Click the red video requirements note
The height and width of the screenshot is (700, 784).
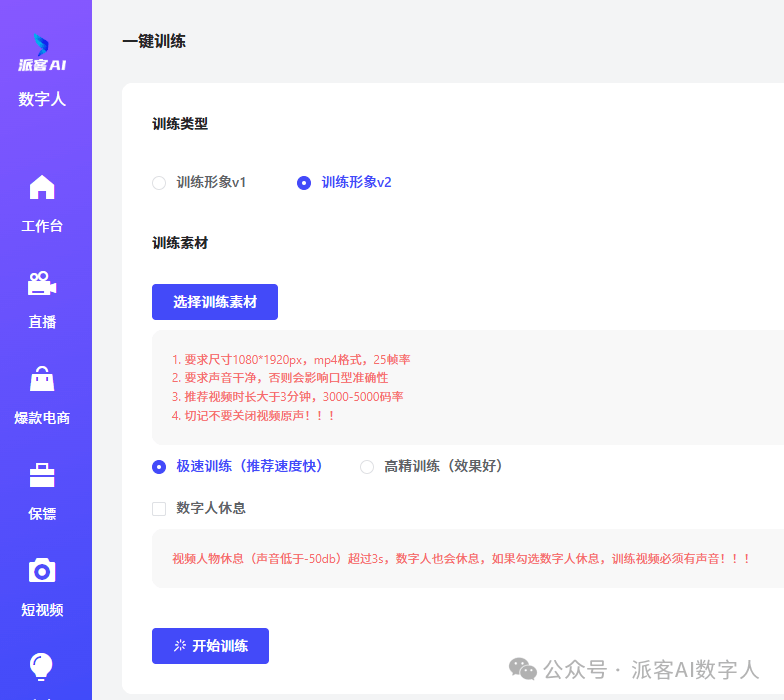(290, 387)
